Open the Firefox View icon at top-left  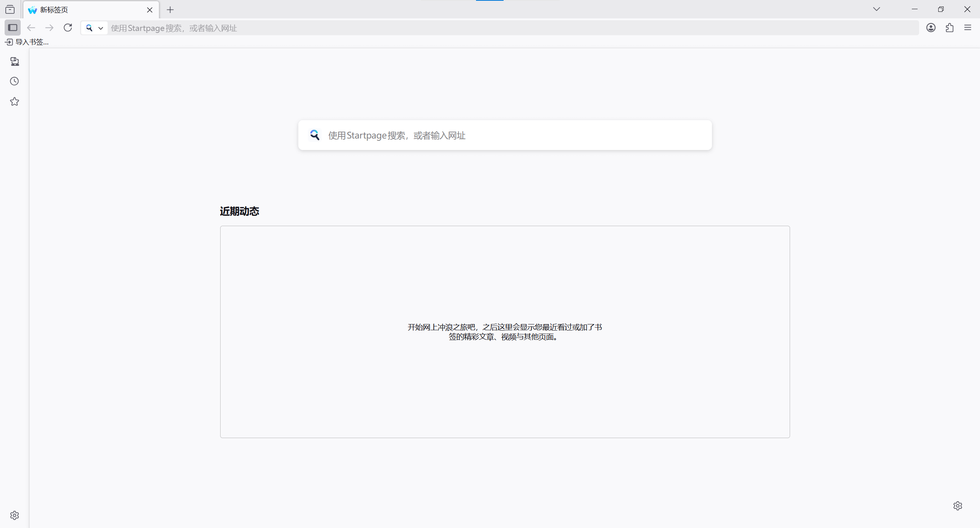pos(10,10)
